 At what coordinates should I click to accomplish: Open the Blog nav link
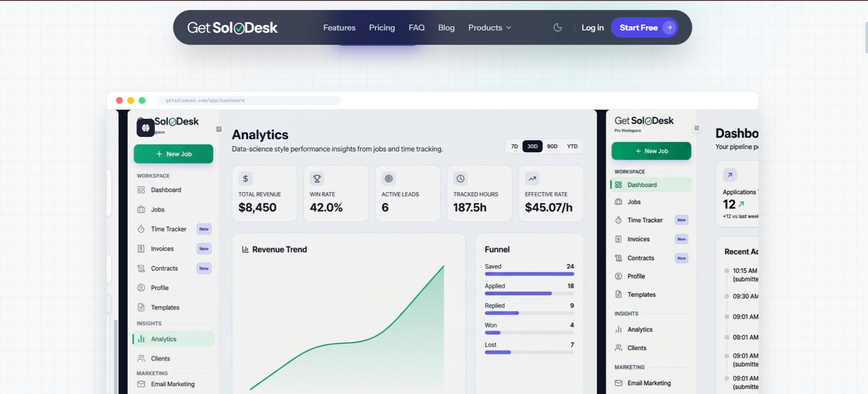coord(446,28)
